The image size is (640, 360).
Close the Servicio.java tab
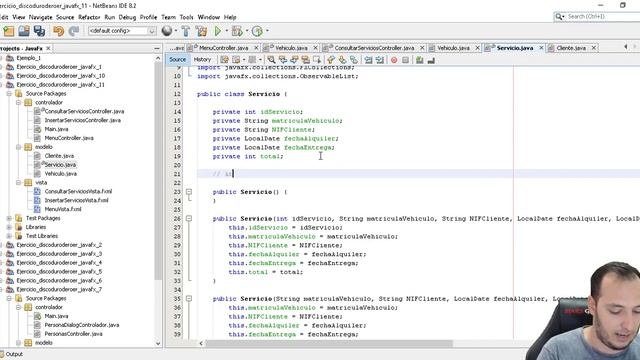click(x=541, y=48)
